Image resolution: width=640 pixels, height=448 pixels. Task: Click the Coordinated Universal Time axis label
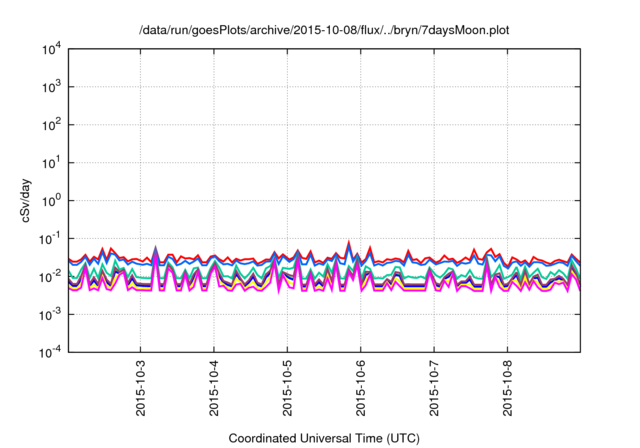point(324,438)
